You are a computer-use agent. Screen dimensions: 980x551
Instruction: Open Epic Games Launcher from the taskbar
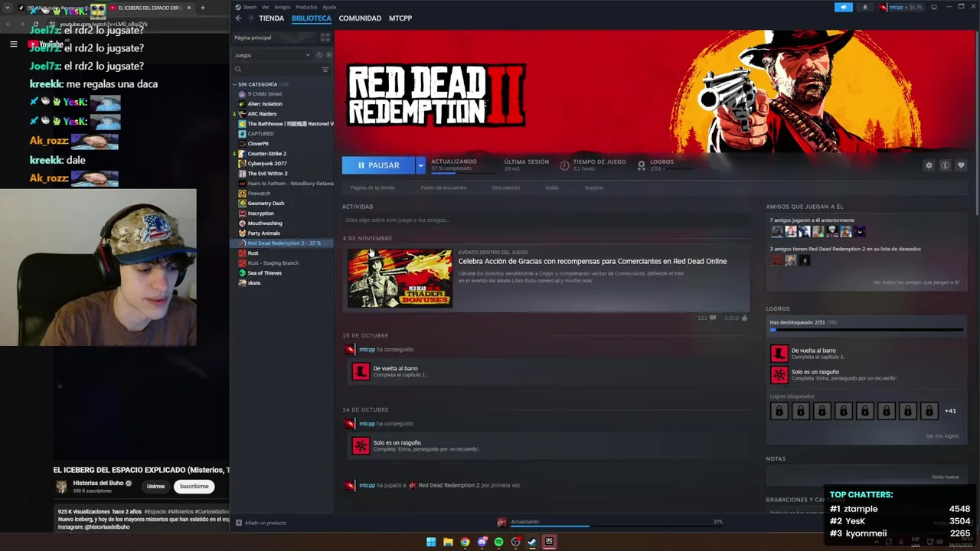point(549,542)
